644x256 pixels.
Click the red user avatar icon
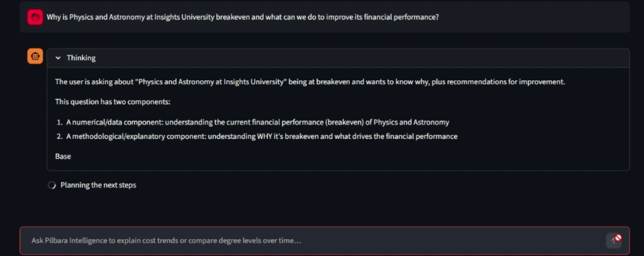pyautogui.click(x=35, y=17)
